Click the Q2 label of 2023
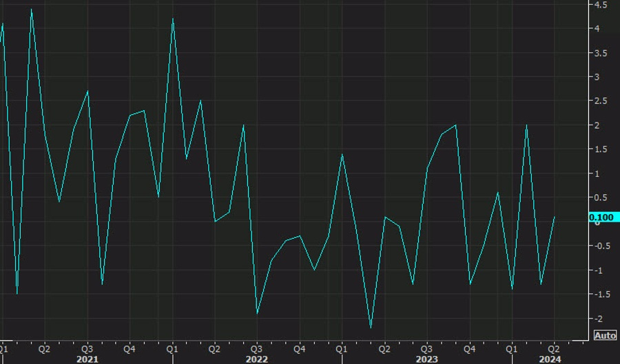Image resolution: width=620 pixels, height=364 pixels. [384, 350]
